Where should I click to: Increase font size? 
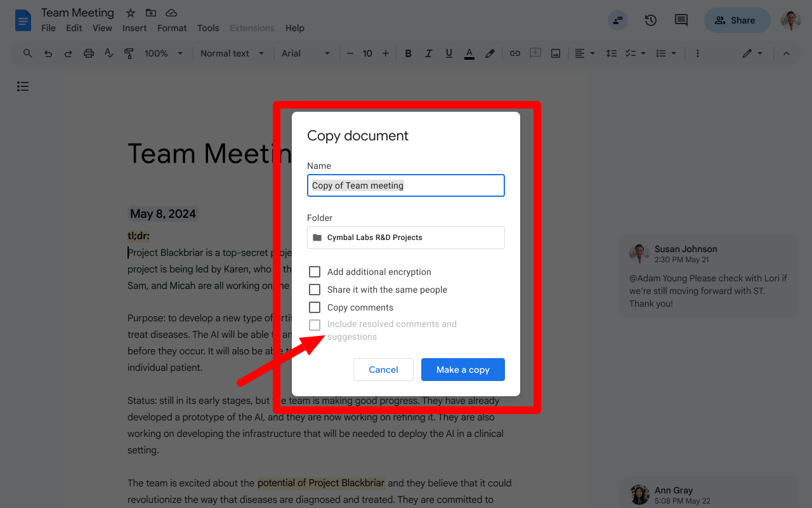[385, 53]
